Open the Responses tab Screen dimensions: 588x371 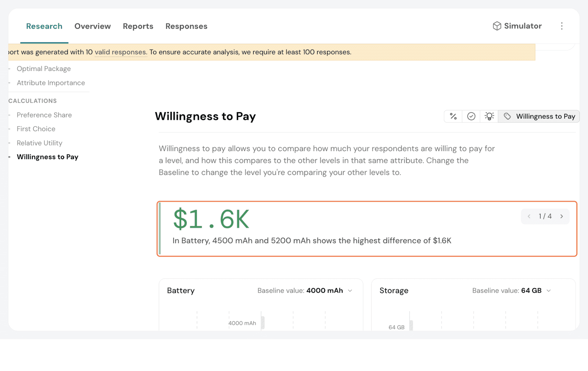coord(186,26)
